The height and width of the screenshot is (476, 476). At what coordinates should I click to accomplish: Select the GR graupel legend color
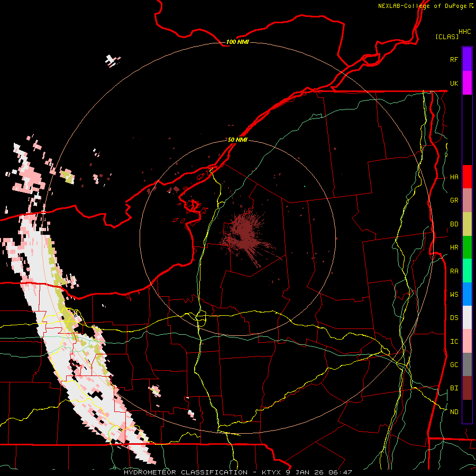pyautogui.click(x=467, y=200)
